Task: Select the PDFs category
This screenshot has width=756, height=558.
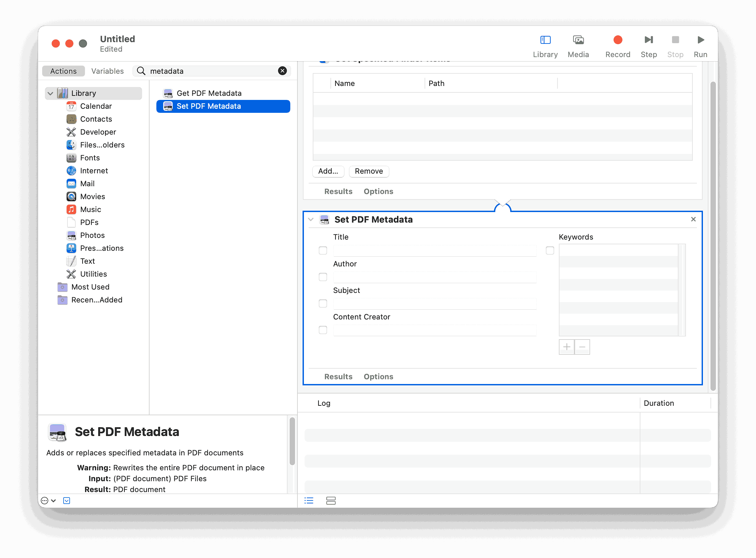Action: [89, 222]
